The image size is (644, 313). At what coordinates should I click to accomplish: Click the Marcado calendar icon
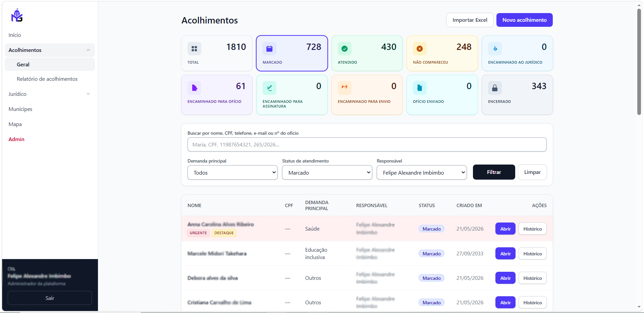point(269,49)
